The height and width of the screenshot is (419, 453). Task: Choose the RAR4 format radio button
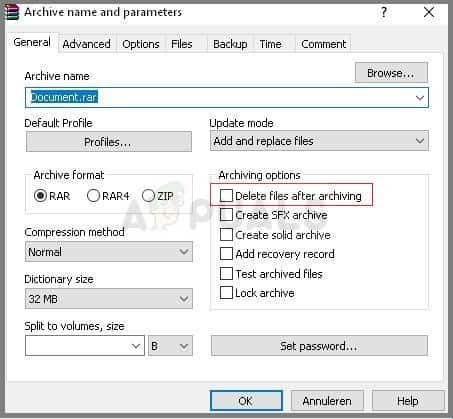click(x=93, y=196)
